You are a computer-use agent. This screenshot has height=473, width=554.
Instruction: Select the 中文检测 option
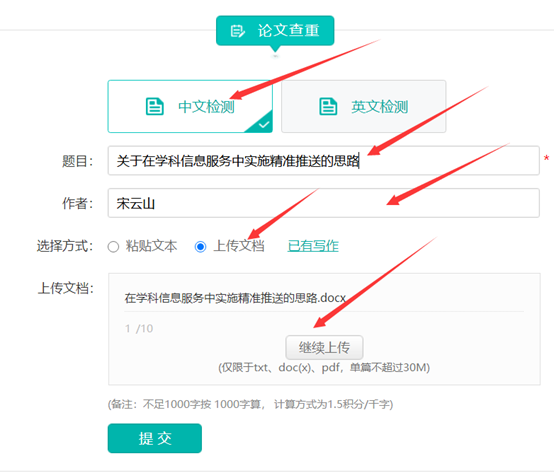pos(190,106)
